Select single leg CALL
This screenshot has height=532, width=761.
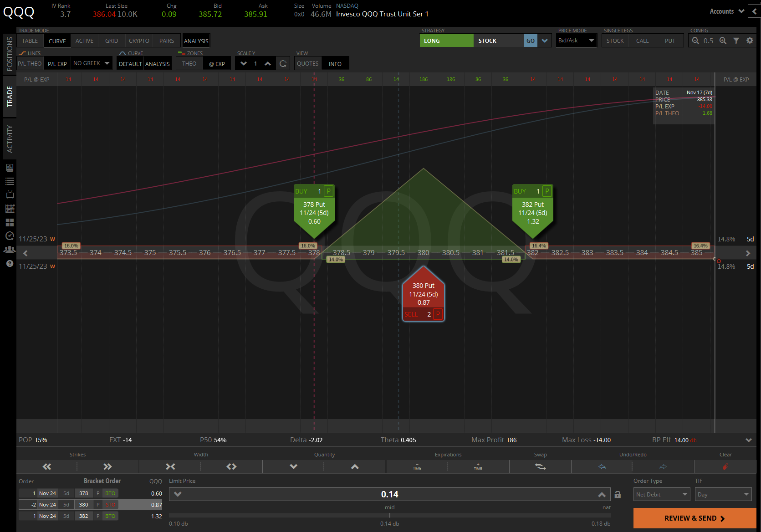tap(643, 41)
